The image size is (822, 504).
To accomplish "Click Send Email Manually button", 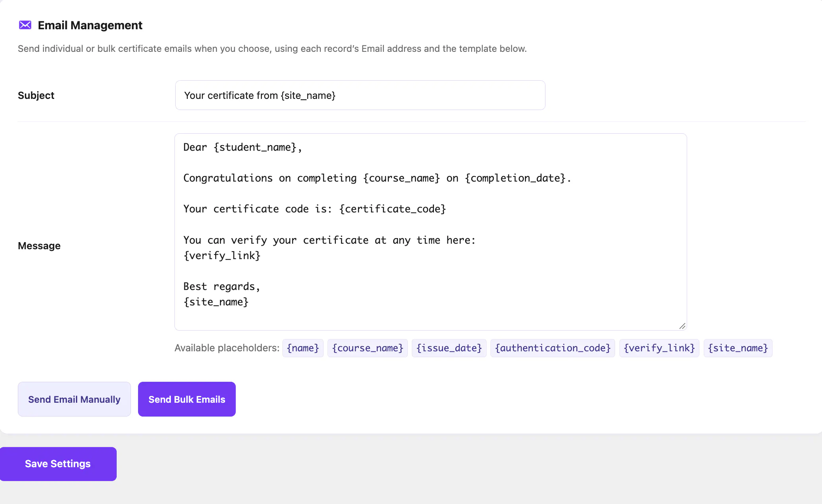I will (74, 399).
